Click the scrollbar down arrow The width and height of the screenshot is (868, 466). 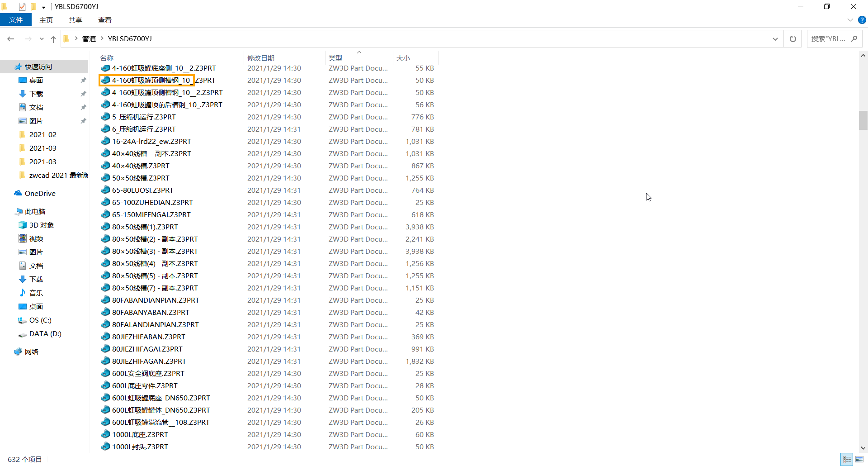863,448
